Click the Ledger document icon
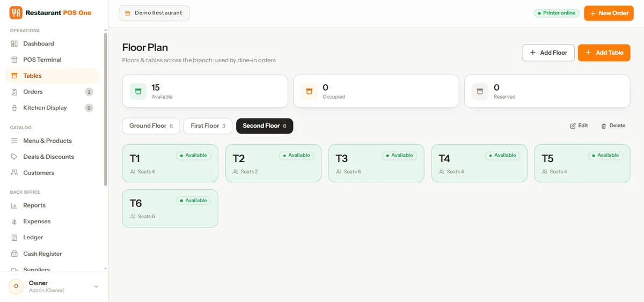Viewport: 644px width, 302px height. point(14,238)
